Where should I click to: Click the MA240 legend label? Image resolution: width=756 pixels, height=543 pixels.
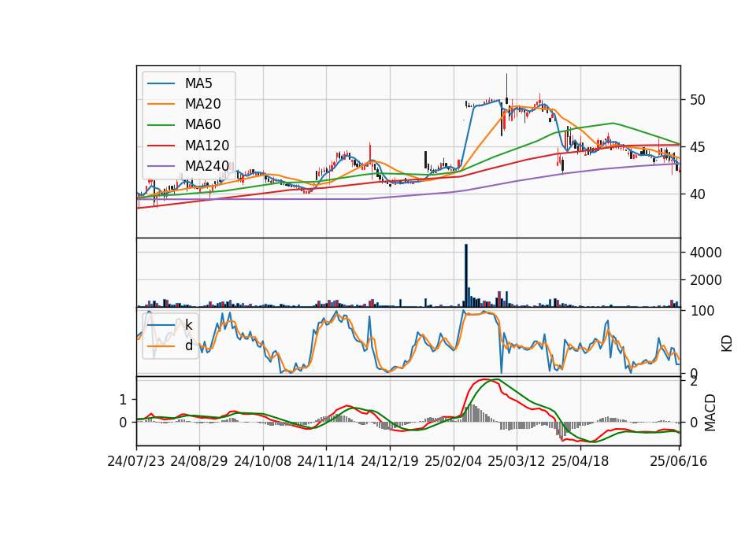click(x=207, y=166)
